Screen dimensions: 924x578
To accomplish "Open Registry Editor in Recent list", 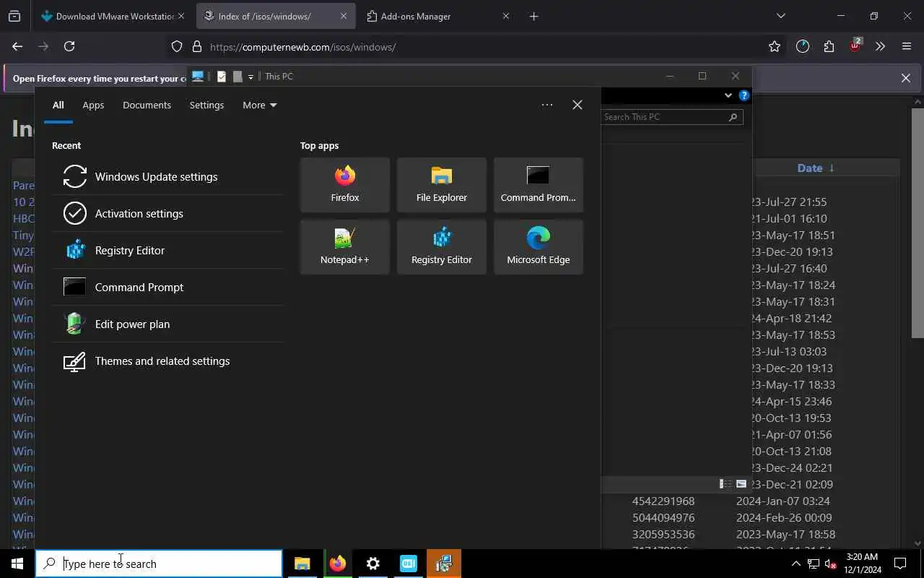I will (167, 250).
